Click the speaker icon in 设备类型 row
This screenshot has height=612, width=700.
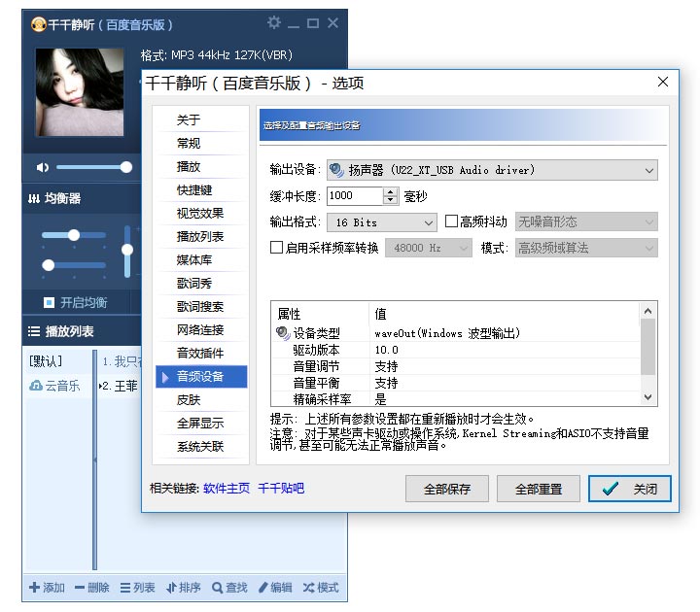[283, 333]
